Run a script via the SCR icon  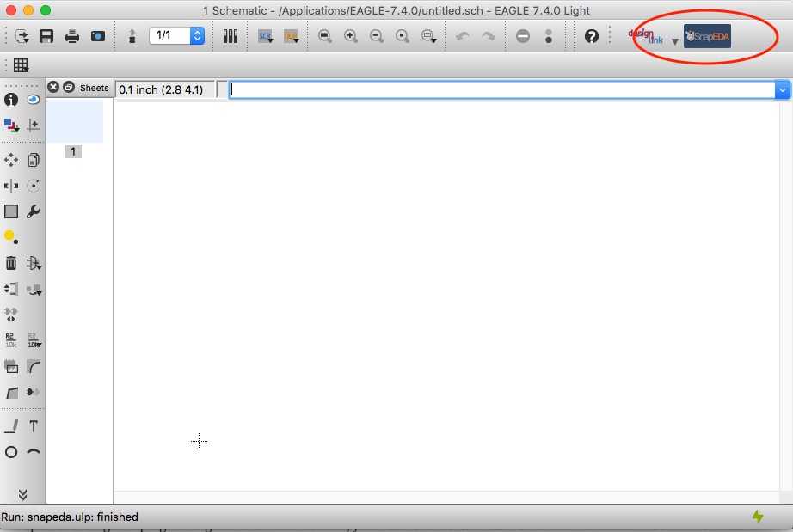pyautogui.click(x=266, y=36)
